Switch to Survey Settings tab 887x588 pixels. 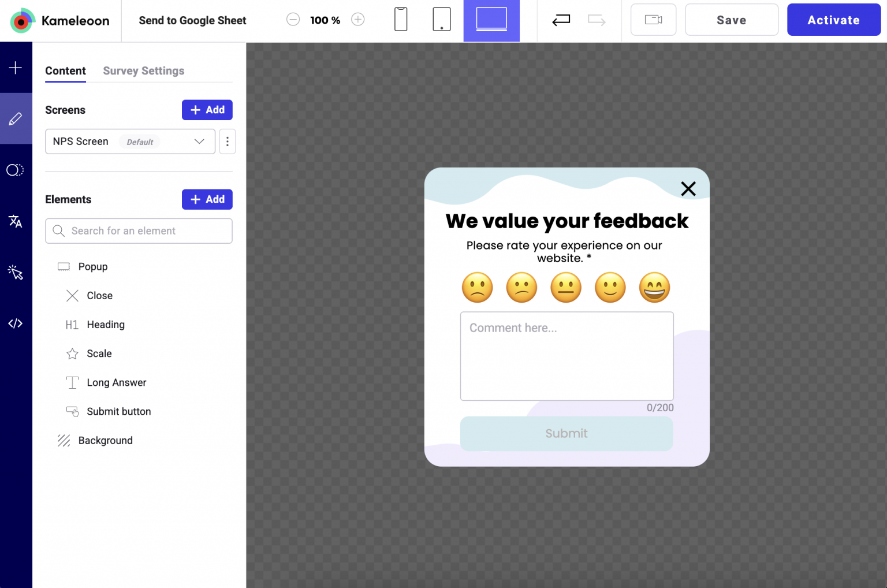(x=144, y=70)
